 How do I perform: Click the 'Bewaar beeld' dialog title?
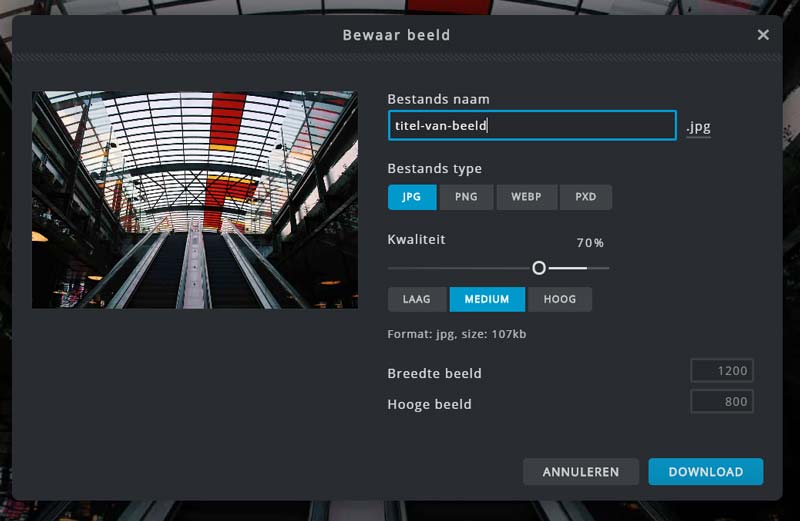coord(396,35)
